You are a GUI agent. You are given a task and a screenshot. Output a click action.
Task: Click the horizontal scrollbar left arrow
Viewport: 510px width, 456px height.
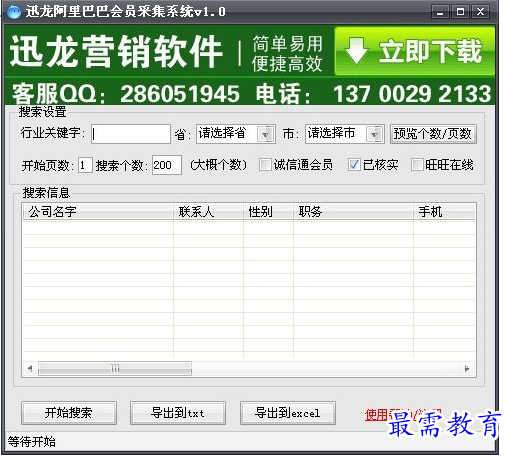pyautogui.click(x=30, y=368)
